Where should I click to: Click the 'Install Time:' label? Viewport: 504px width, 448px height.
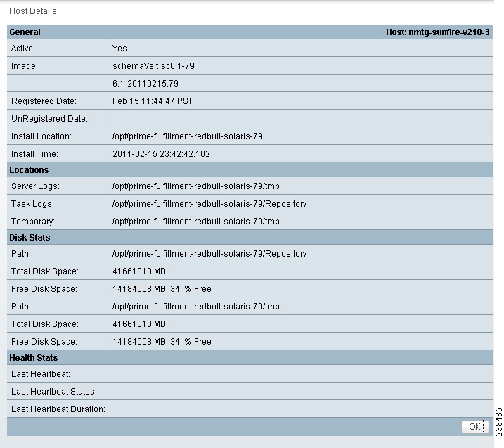point(34,154)
